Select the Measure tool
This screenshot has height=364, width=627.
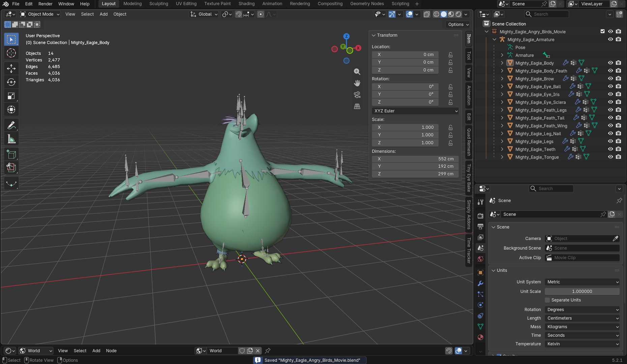tap(11, 139)
